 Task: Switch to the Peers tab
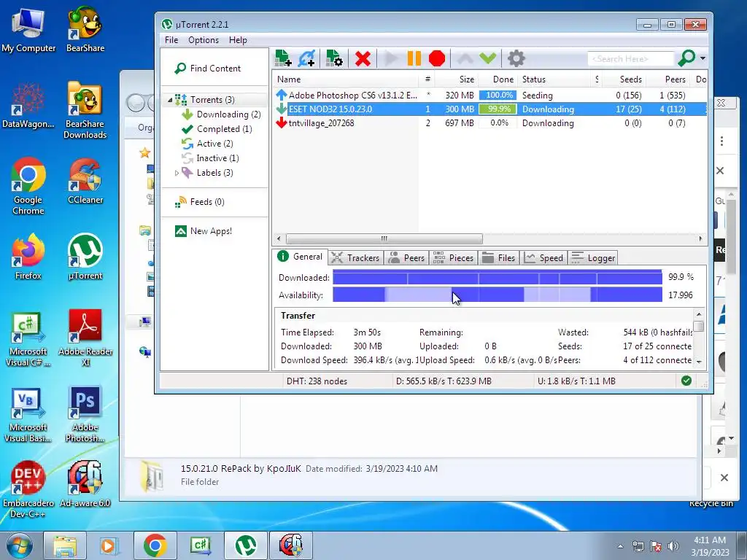(x=406, y=257)
